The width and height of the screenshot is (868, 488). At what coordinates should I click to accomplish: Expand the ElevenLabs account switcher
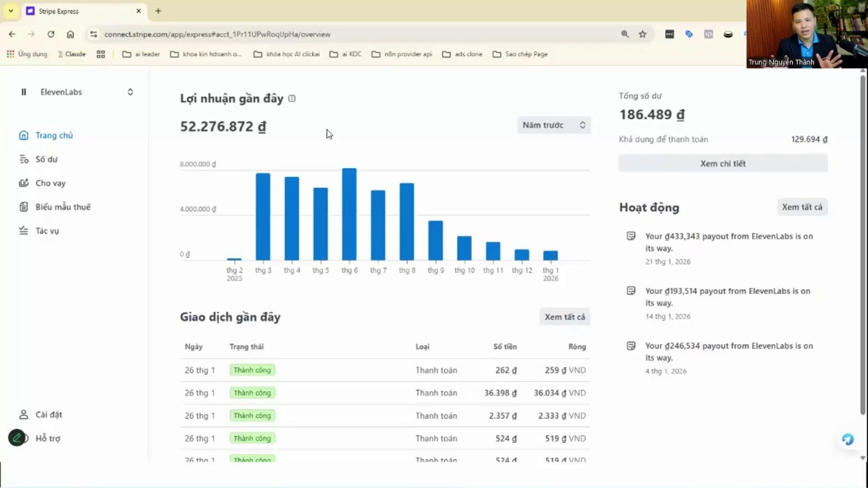(x=130, y=92)
